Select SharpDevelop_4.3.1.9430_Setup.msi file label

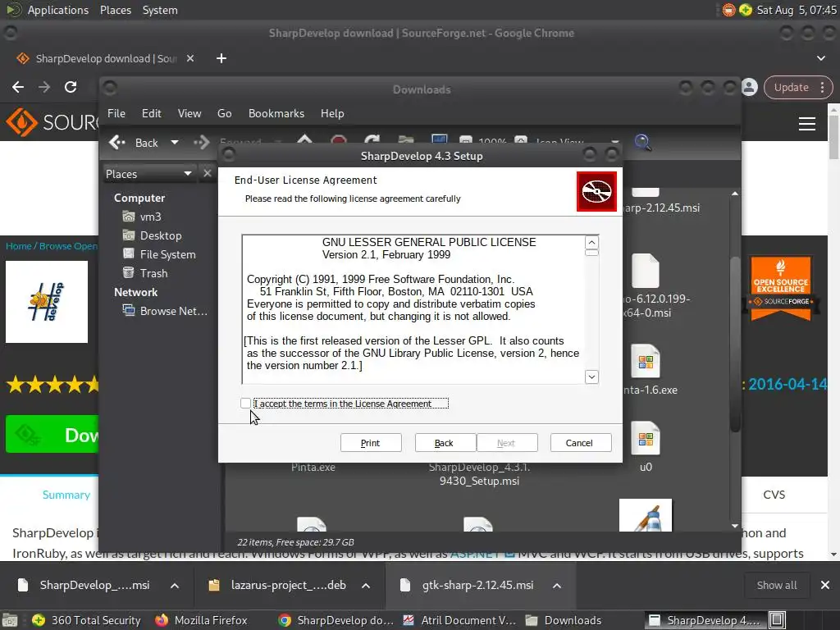479,474
